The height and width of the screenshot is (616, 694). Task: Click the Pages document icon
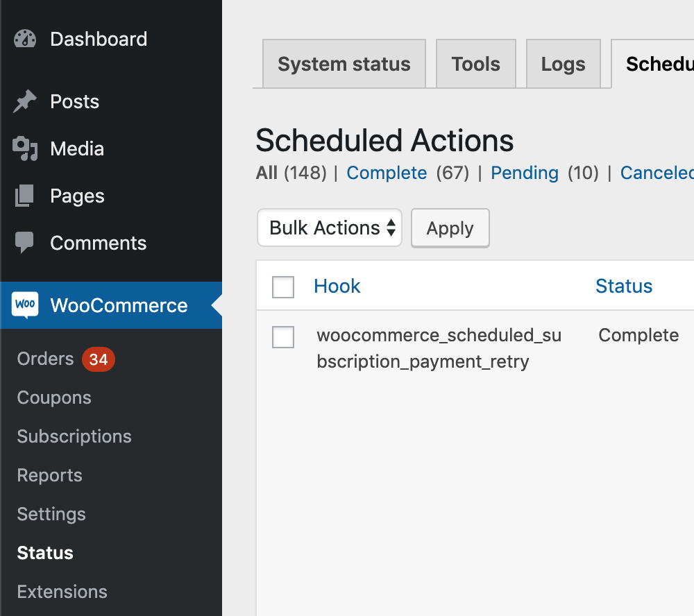pos(25,196)
